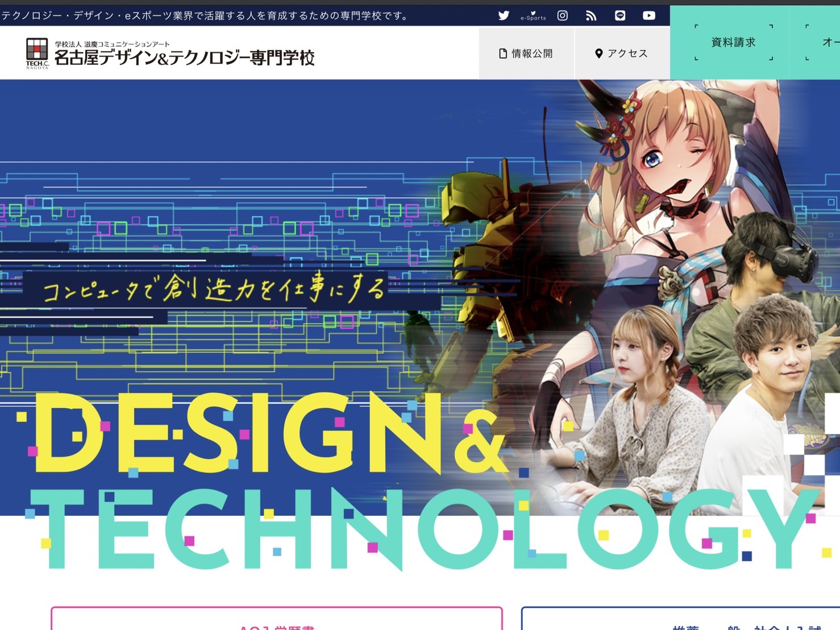Open the LINE icon link
Viewport: 840px width, 630px height.
pos(620,15)
